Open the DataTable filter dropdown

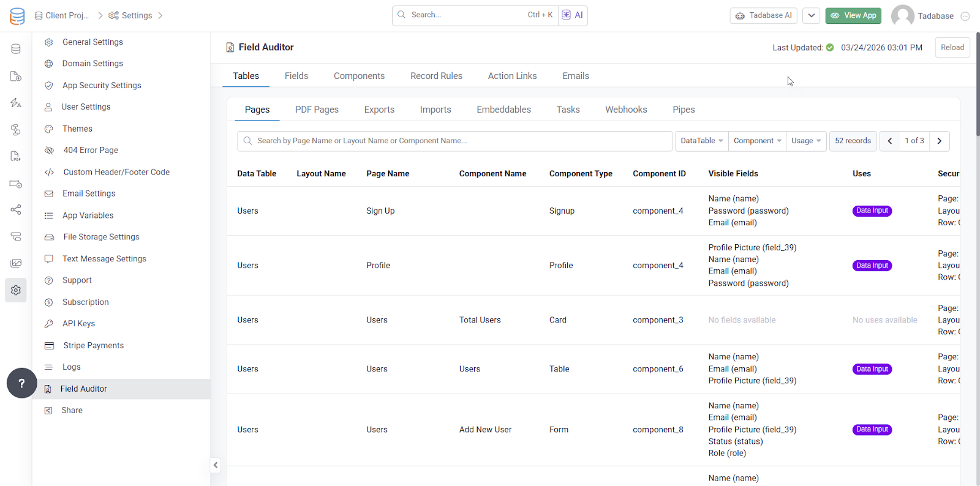(701, 141)
